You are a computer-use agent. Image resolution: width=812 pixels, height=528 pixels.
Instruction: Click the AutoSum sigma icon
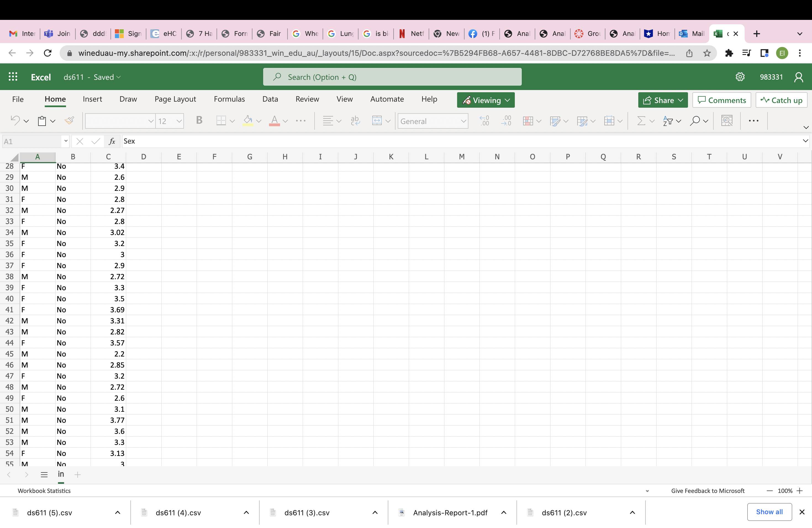641,121
